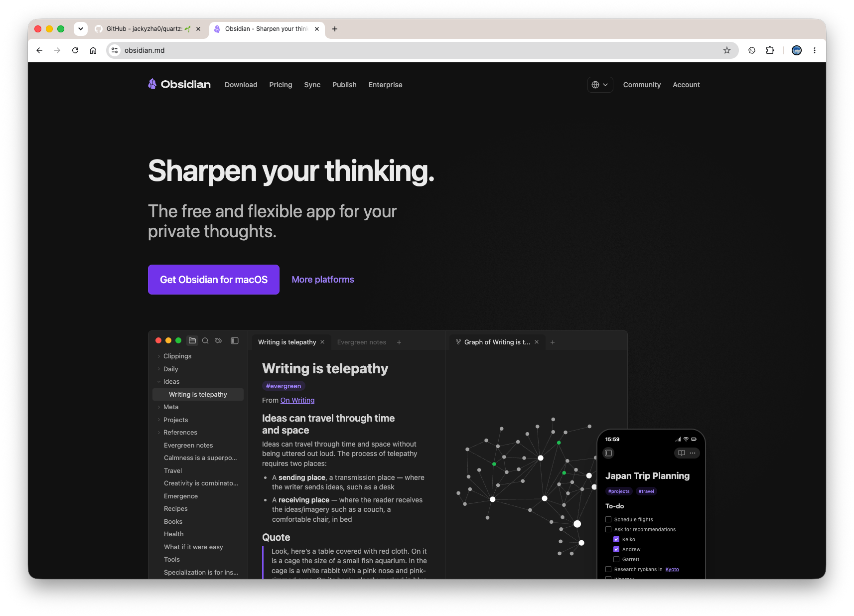The width and height of the screenshot is (854, 616).
Task: View site information icon in address bar
Action: [115, 50]
